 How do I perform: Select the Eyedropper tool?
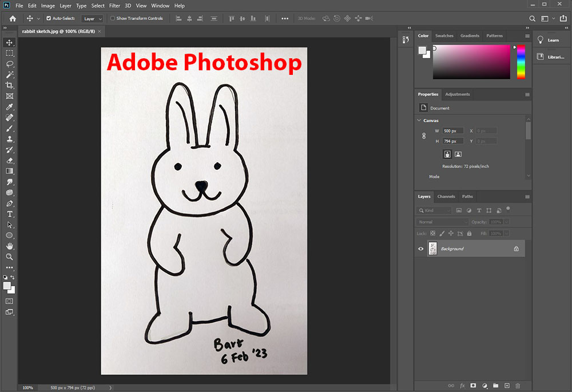[x=10, y=107]
